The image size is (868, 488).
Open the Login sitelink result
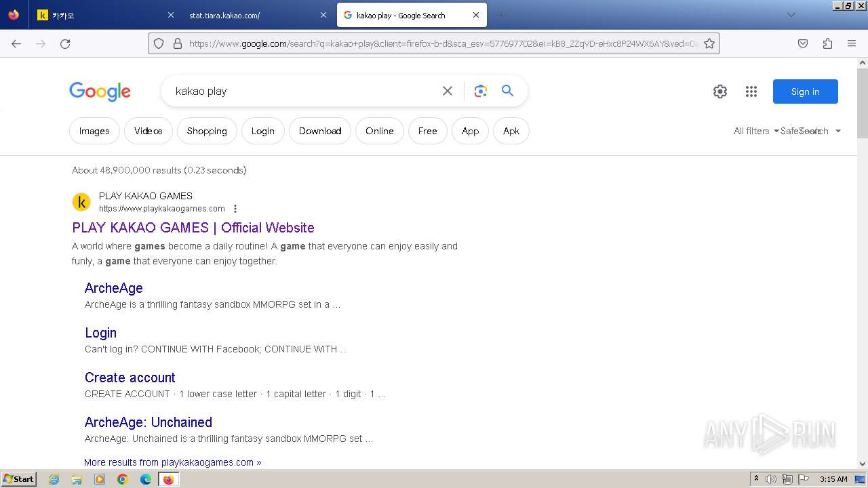click(100, 333)
